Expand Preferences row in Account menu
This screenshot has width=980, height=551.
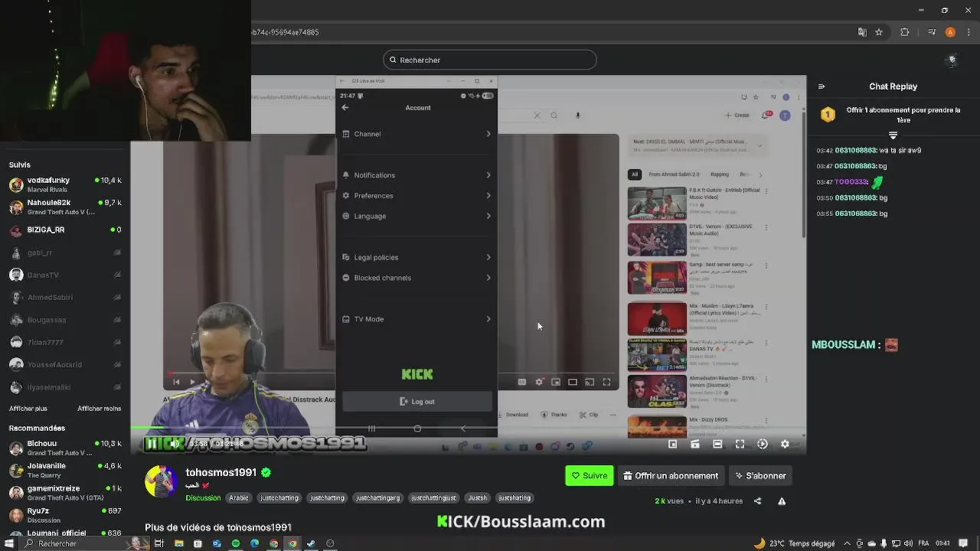[417, 196]
